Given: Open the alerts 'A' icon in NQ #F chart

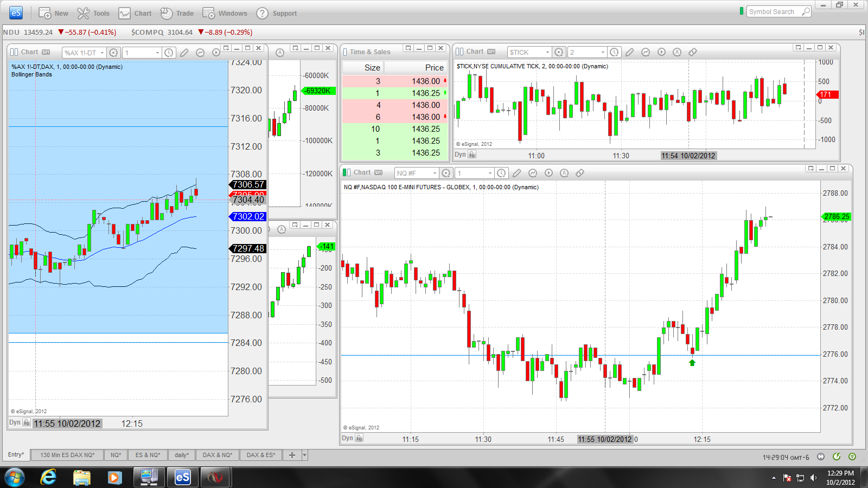Looking at the screenshot, I should pos(564,173).
